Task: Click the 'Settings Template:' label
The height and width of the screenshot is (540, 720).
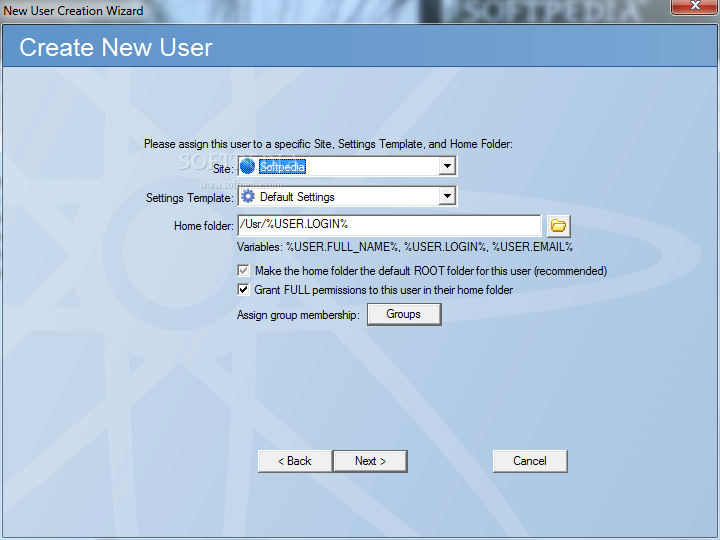Action: tap(190, 198)
